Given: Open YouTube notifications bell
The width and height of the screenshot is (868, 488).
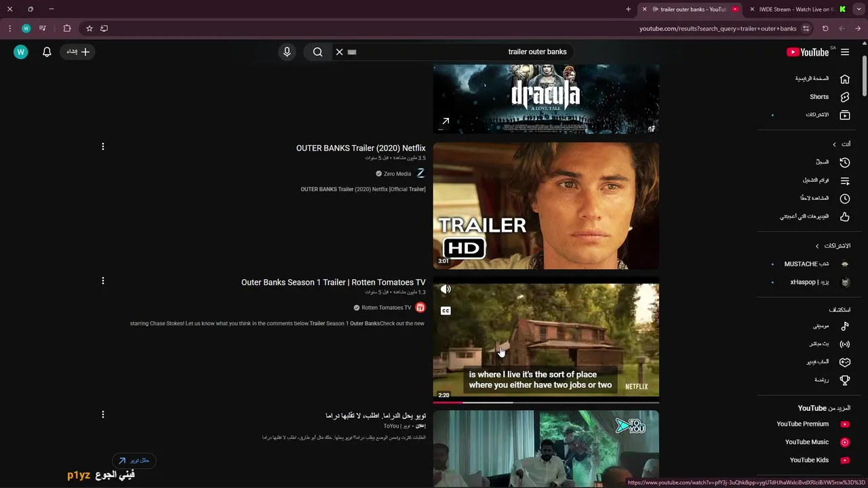Looking at the screenshot, I should pos(47,52).
